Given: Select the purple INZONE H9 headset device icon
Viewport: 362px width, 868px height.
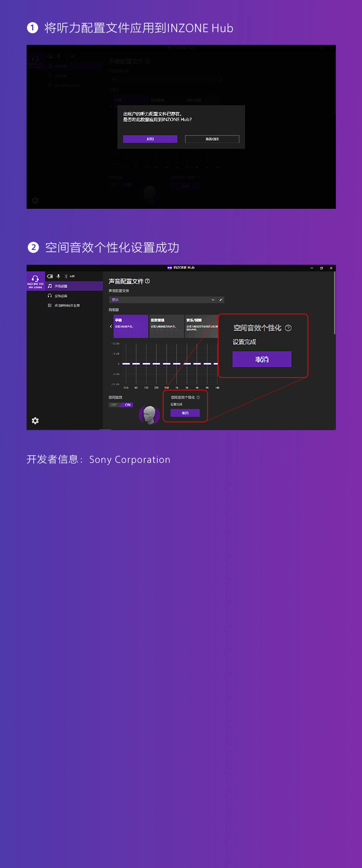Looking at the screenshot, I should tap(35, 281).
